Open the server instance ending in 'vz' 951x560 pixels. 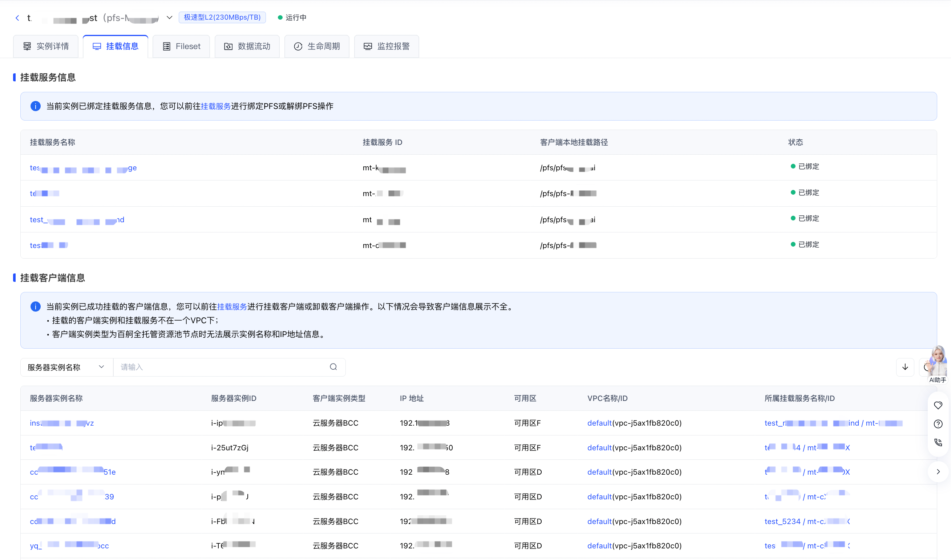click(x=62, y=423)
